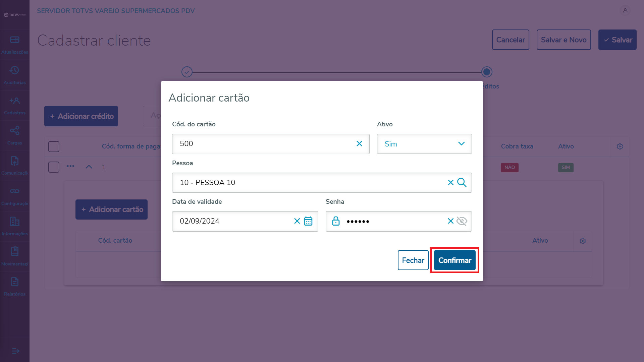Clear the Senha password field

click(450, 221)
